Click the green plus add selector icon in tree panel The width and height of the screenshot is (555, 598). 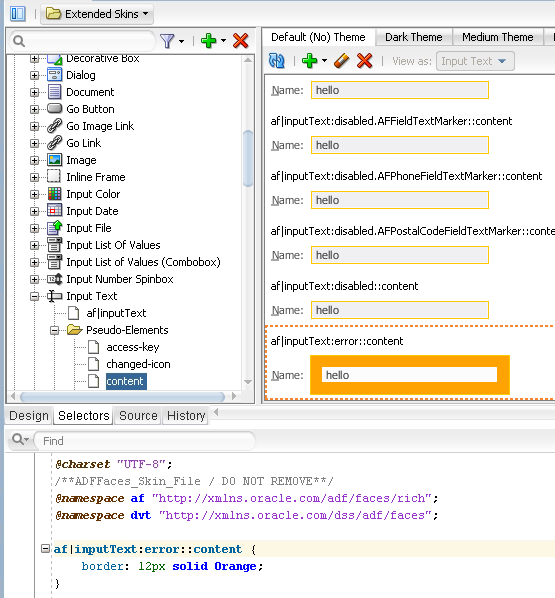pyautogui.click(x=209, y=40)
